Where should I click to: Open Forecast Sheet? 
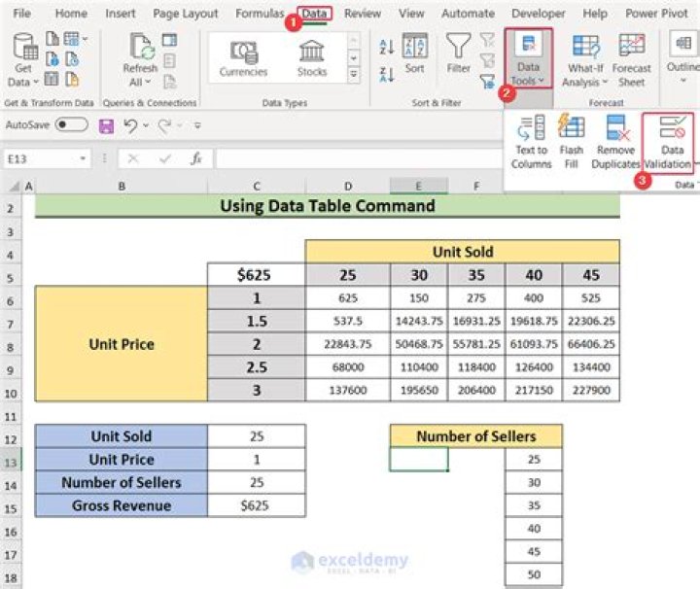coord(631,60)
